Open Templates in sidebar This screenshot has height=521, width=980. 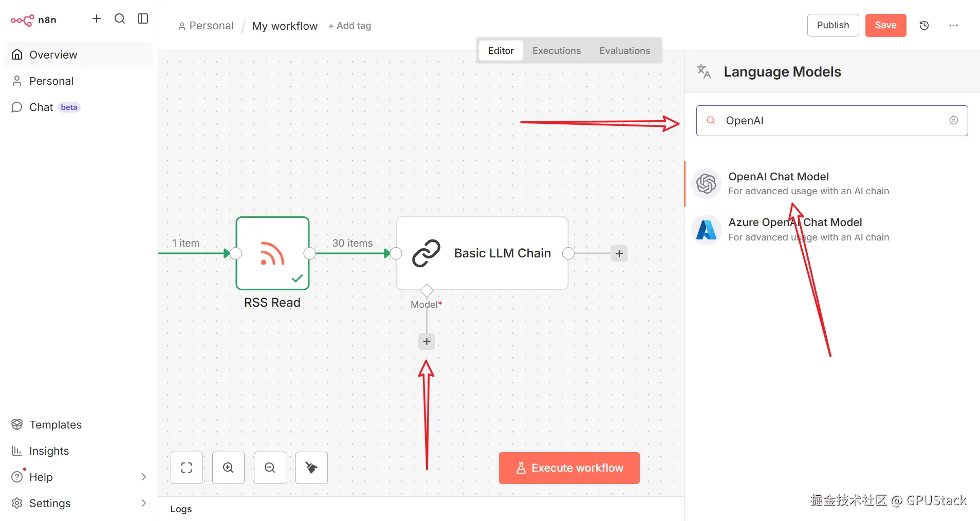pos(79,424)
